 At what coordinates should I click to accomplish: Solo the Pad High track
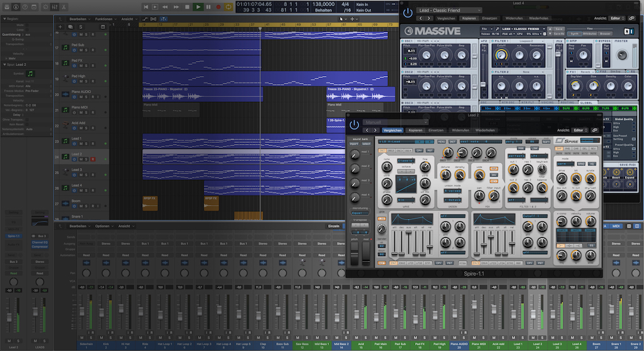point(86,81)
